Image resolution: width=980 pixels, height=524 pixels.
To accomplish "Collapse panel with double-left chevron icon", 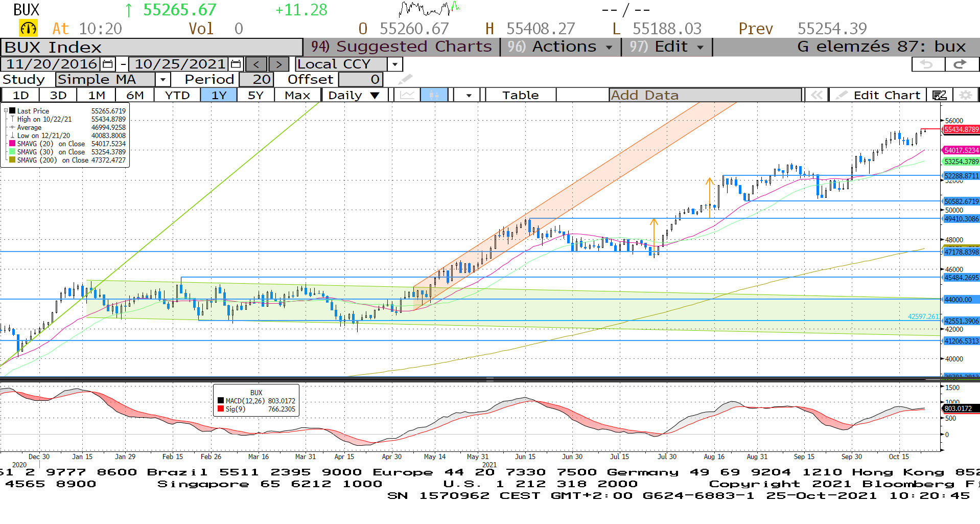I will [816, 95].
